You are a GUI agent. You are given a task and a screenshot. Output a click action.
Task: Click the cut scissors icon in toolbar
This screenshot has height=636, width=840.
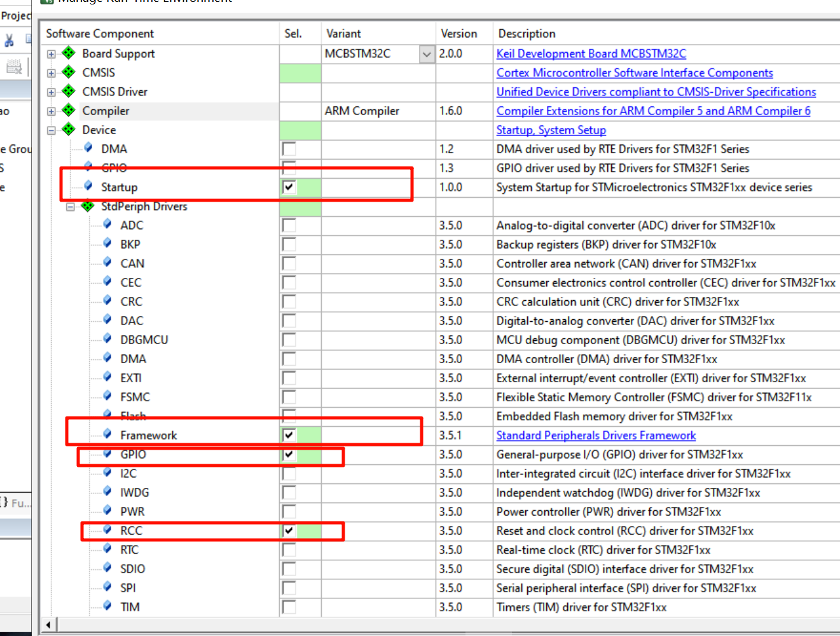9,40
